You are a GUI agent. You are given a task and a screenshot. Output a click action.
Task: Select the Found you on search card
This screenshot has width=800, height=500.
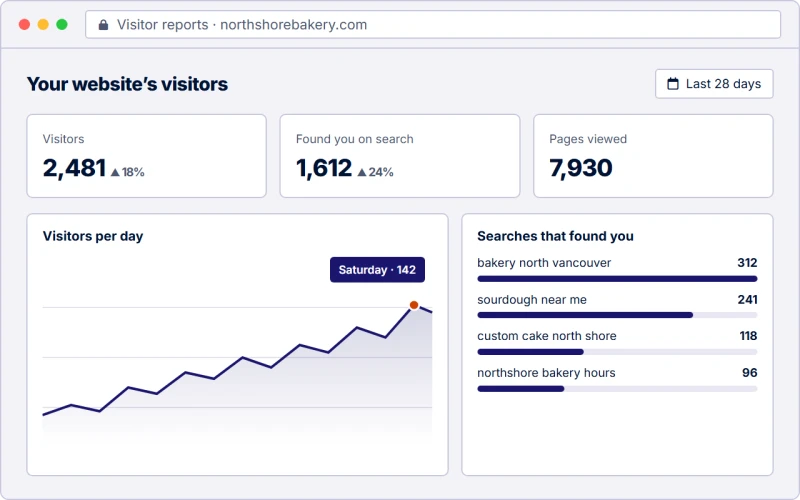click(399, 156)
